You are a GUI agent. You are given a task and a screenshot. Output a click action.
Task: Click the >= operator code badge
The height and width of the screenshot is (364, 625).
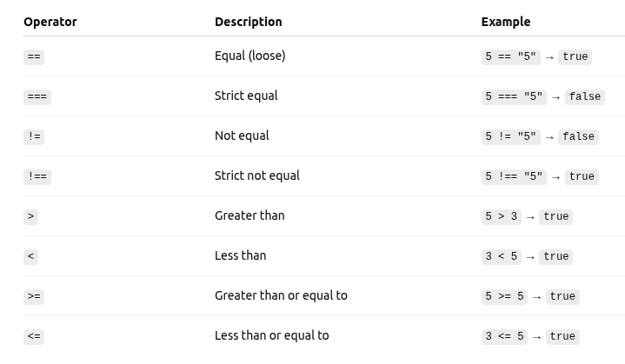(x=34, y=297)
